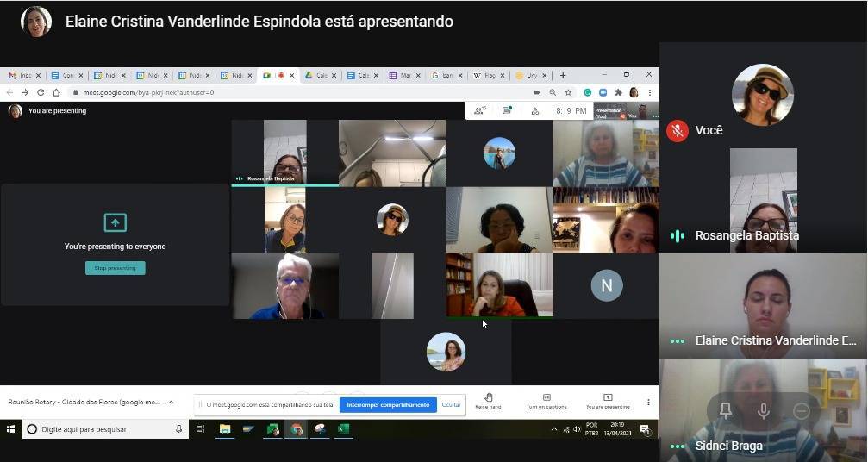Switch to the Gmail Inbox tab
This screenshot has height=462, width=868.
(x=22, y=76)
